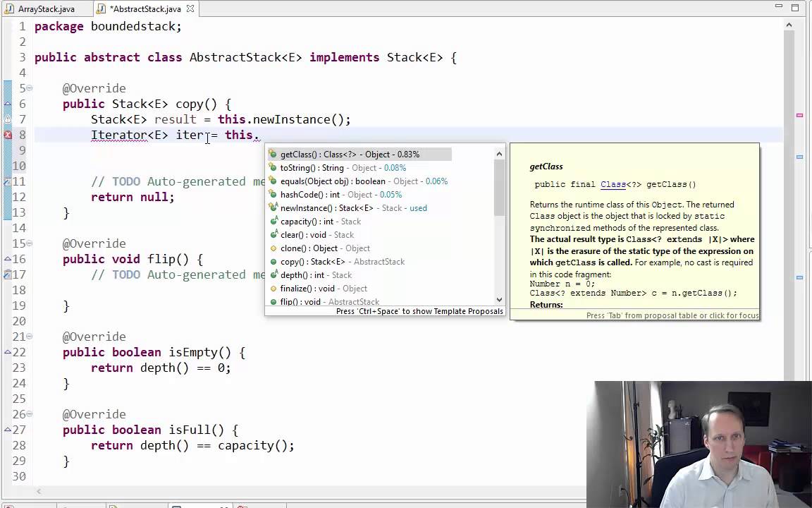Click the override indicator on line 16
The height and width of the screenshot is (508, 812).
pos(8,259)
